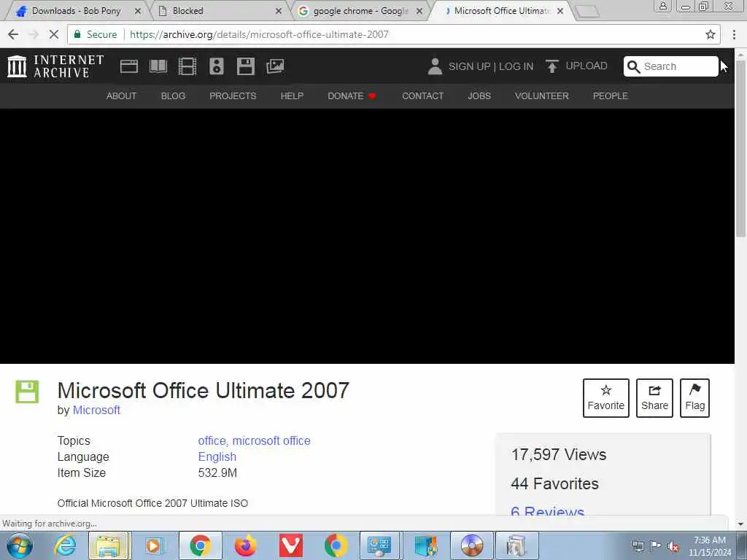
Task: Open the VOLUNTEER menu item
Action: pos(542,96)
